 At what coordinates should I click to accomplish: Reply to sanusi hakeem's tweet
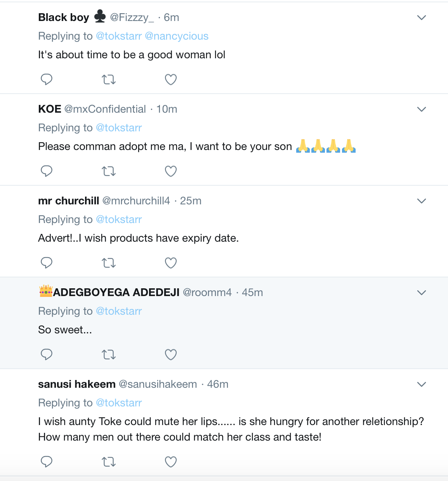(47, 462)
